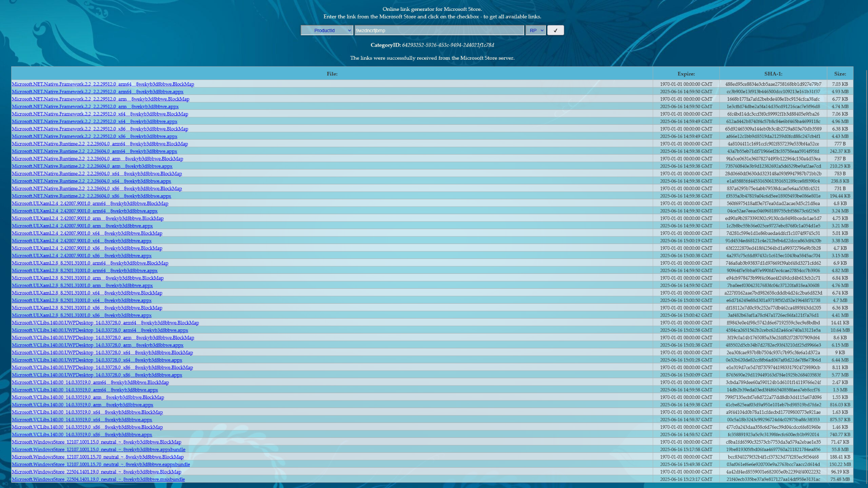Download UI.Xaml.2.8 x64 appx link

(81, 300)
